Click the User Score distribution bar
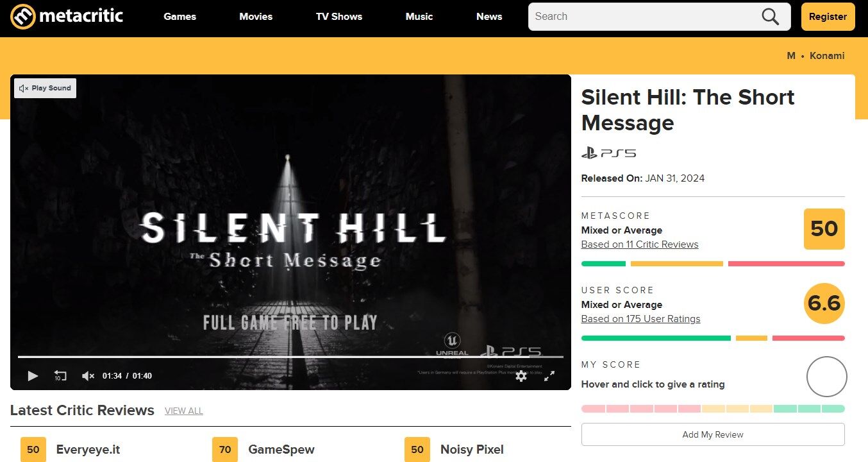Screen dimensions: 868x462 click(x=713, y=338)
